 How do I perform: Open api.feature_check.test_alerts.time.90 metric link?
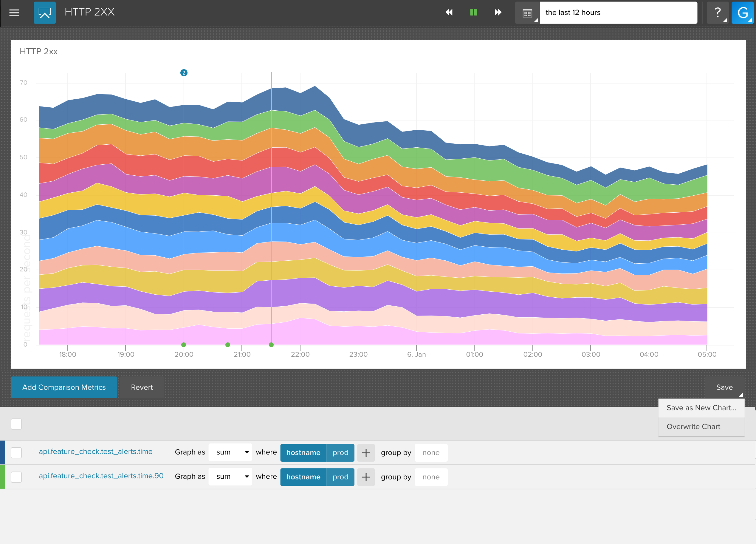[101, 476]
